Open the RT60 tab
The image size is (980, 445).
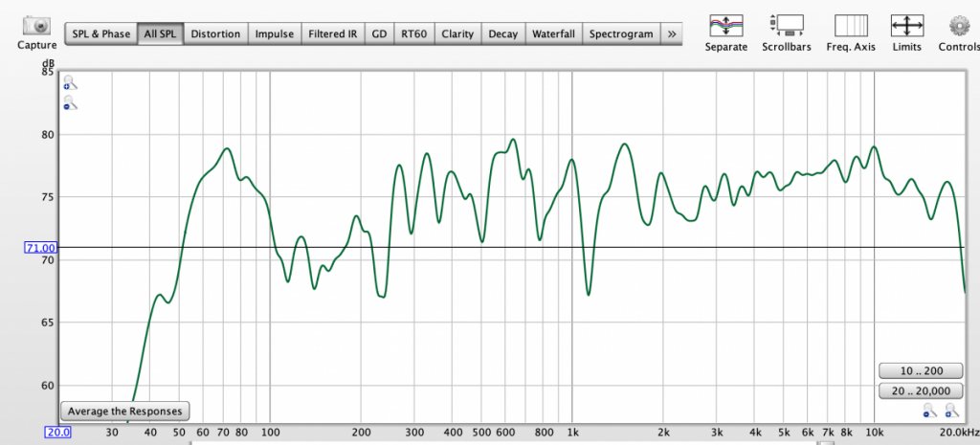(x=413, y=33)
